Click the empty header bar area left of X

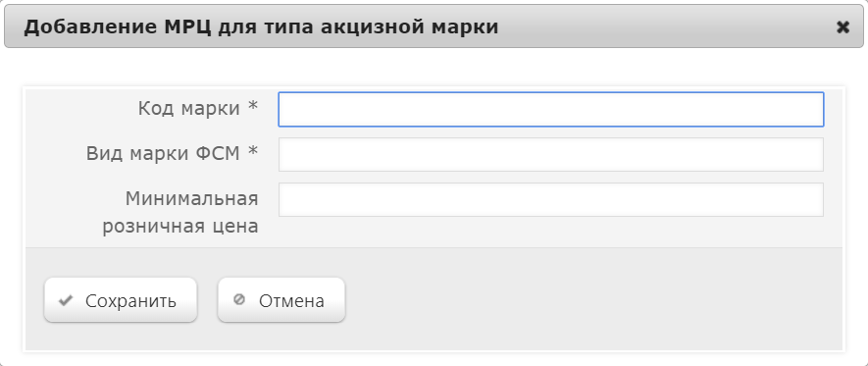(x=664, y=27)
